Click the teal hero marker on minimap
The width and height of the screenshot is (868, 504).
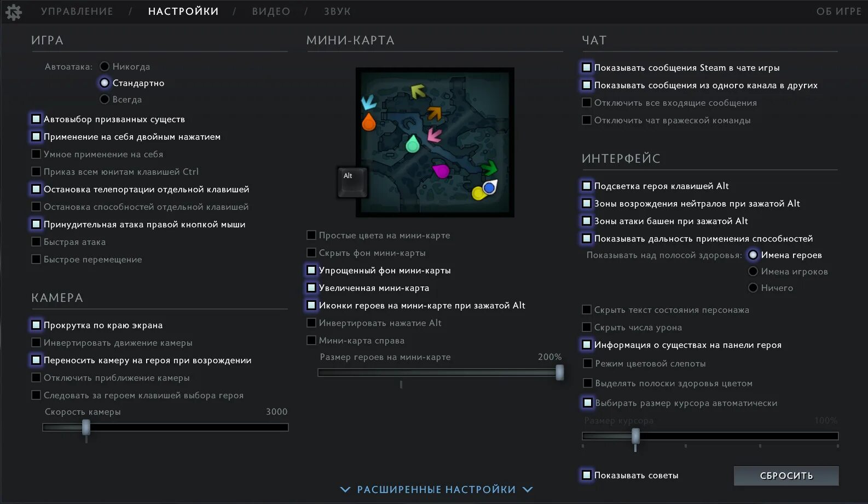coord(413,144)
